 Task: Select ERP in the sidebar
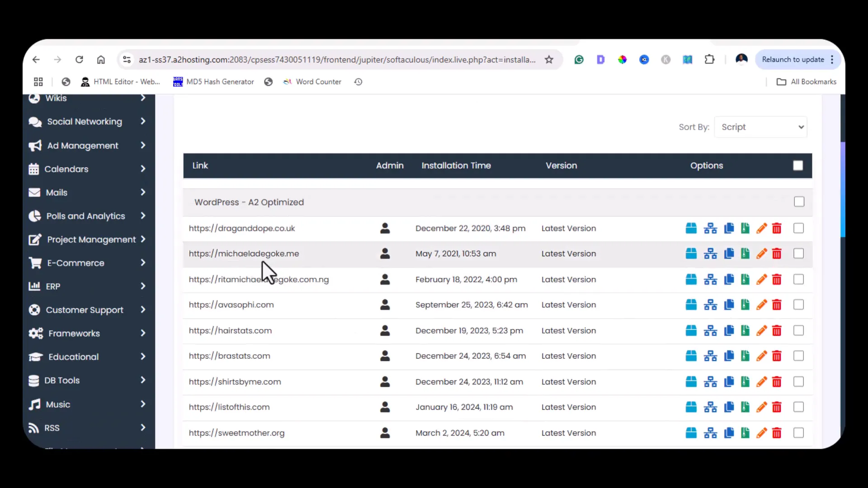click(x=53, y=286)
